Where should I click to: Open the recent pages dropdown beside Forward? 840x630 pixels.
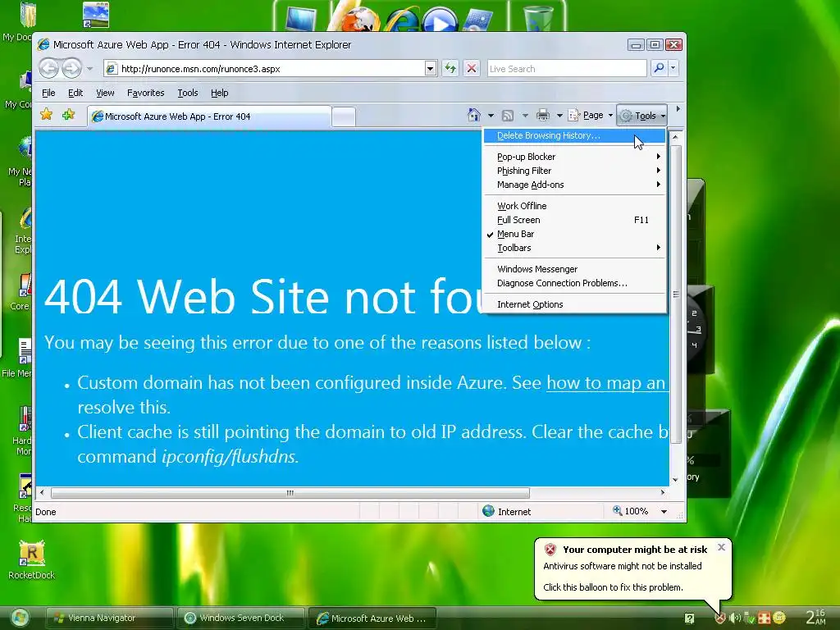click(x=89, y=69)
